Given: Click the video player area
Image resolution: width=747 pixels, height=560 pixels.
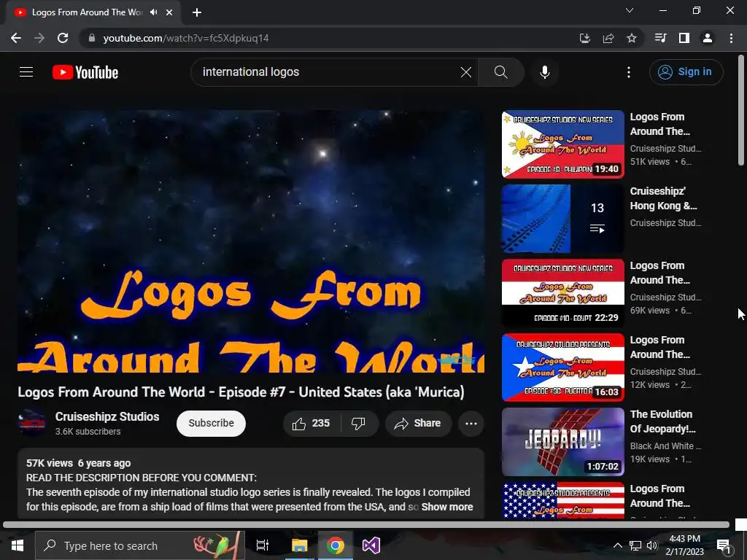Looking at the screenshot, I should [x=251, y=241].
